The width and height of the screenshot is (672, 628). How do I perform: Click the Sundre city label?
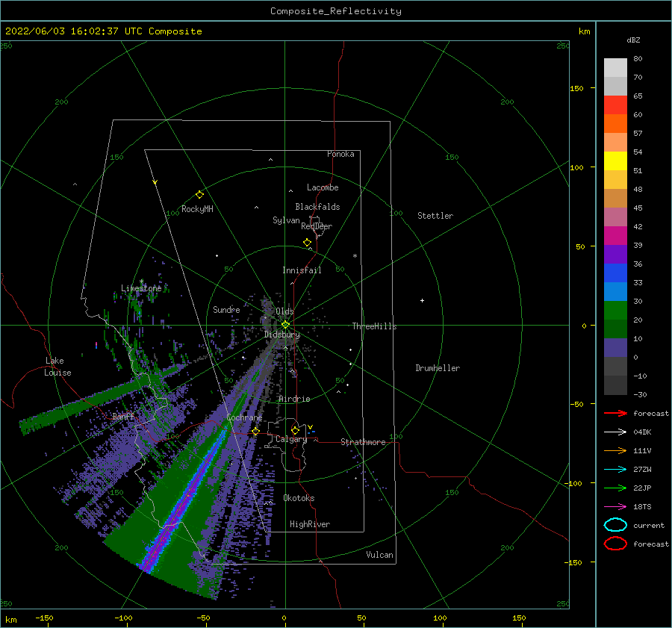point(226,309)
